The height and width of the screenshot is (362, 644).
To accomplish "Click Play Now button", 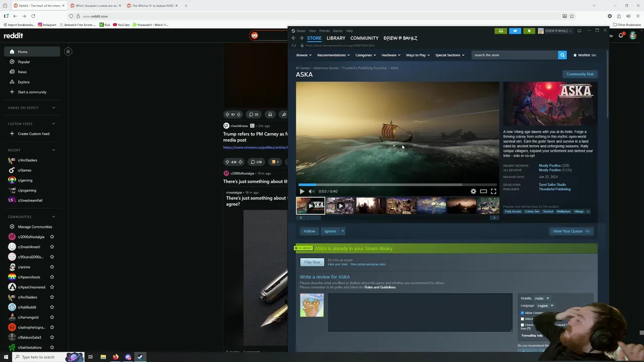I will [x=312, y=262].
